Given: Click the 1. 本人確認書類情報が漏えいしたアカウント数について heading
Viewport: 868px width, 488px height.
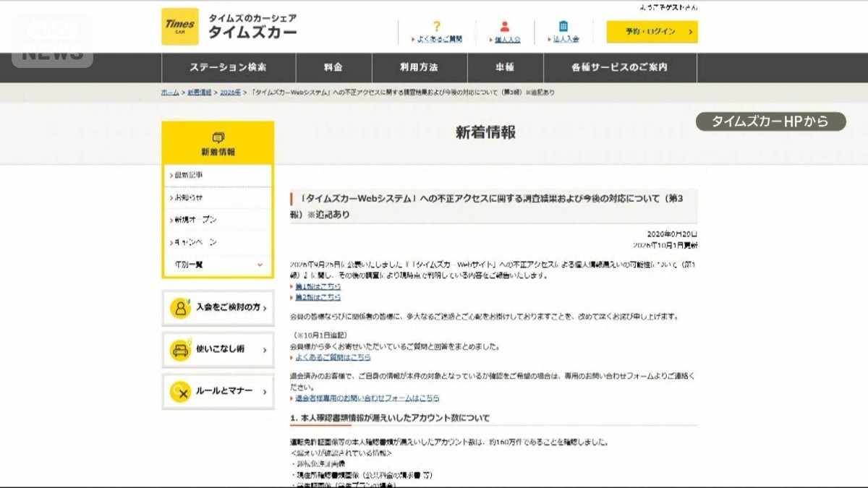Looking at the screenshot, I should (390, 418).
